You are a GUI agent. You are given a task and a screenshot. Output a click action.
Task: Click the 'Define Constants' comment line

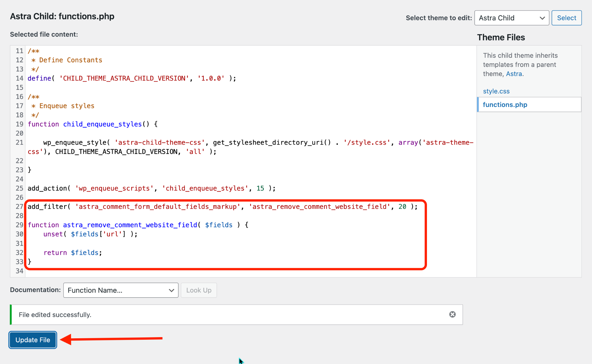point(67,60)
